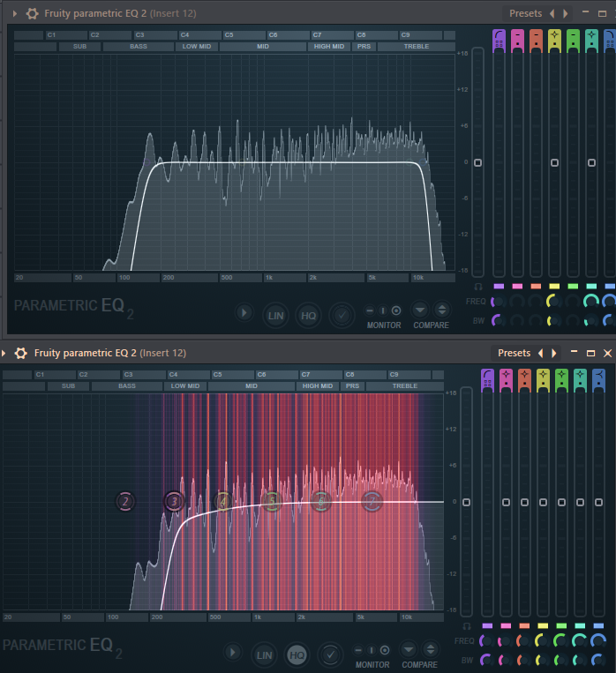Toggle LIN linear phase in bottom window
Image resolution: width=616 pixels, height=673 pixels.
(264, 655)
